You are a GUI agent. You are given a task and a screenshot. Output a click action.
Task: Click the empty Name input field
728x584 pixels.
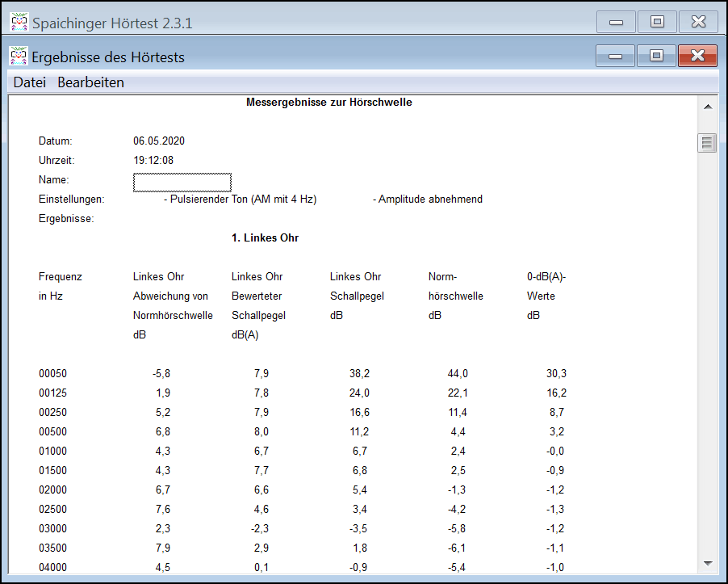(182, 182)
